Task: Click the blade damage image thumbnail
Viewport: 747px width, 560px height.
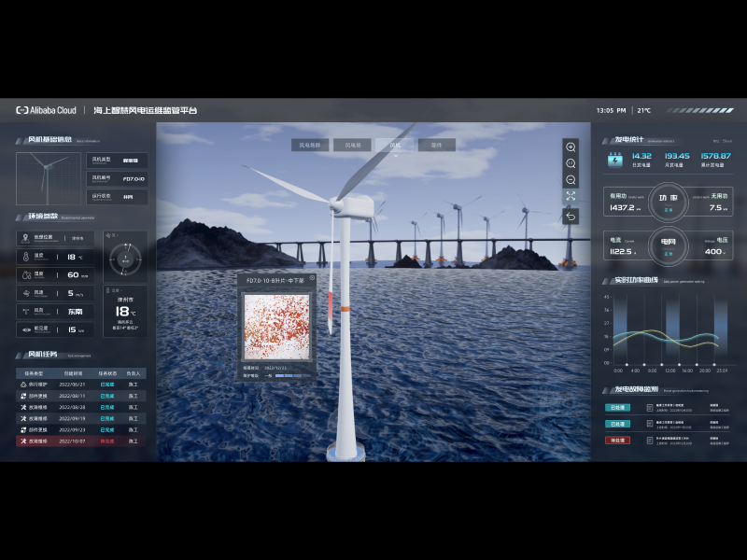Action: coord(275,328)
